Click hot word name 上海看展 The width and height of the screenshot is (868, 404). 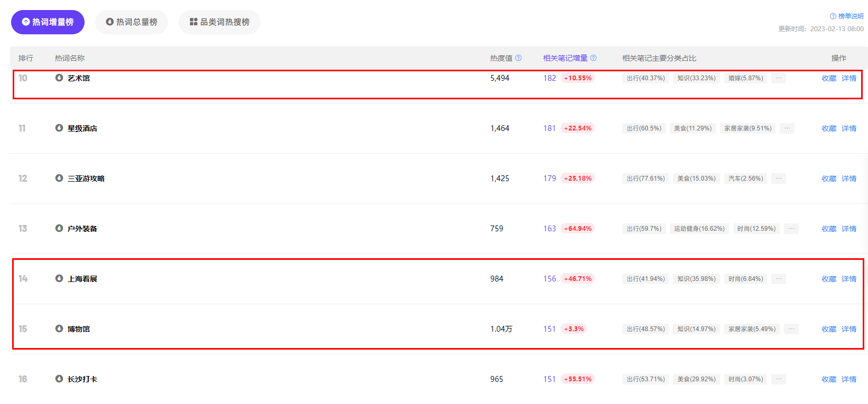(x=82, y=279)
